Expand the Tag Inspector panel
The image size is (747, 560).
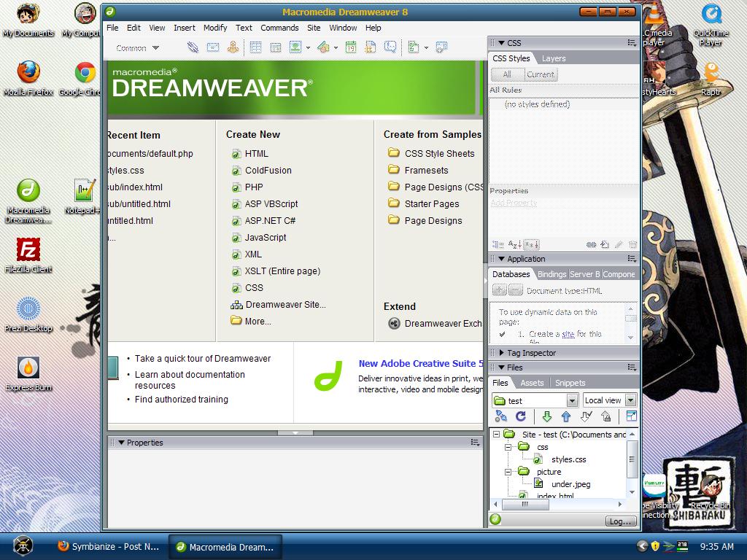[x=502, y=353]
